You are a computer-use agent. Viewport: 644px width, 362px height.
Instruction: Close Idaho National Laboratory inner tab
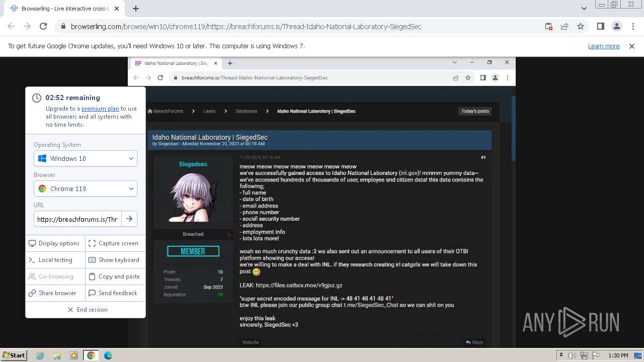216,63
